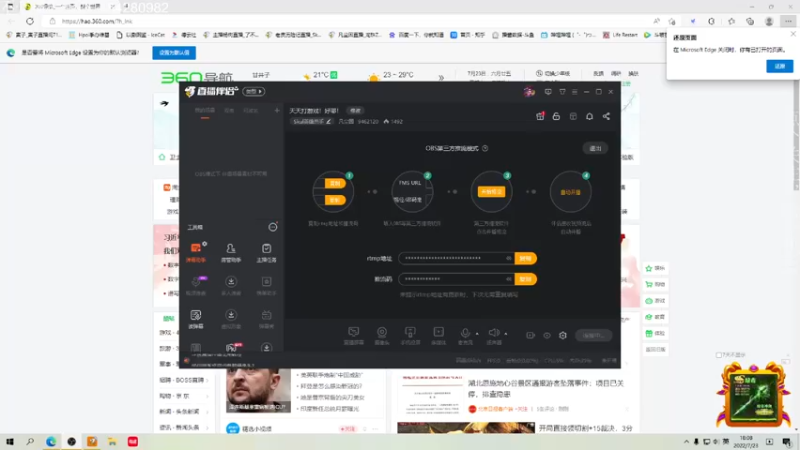Click the rtmp address input field
This screenshot has width=800, height=450.
point(456,258)
